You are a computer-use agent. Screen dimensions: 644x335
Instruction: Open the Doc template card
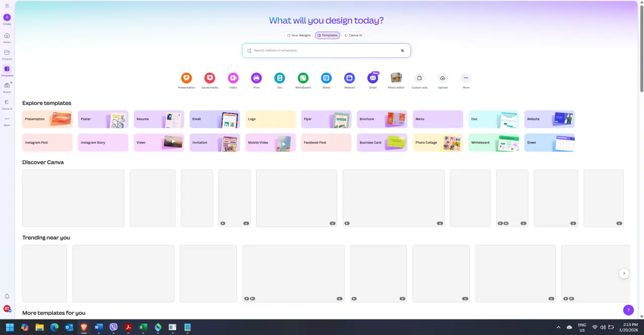click(494, 119)
